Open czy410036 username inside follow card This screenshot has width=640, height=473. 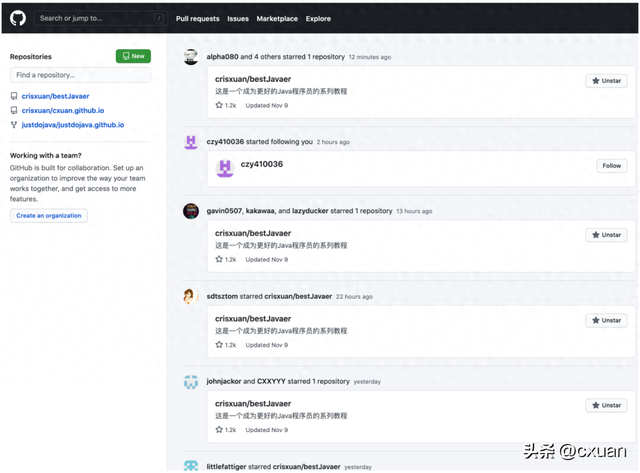[262, 164]
